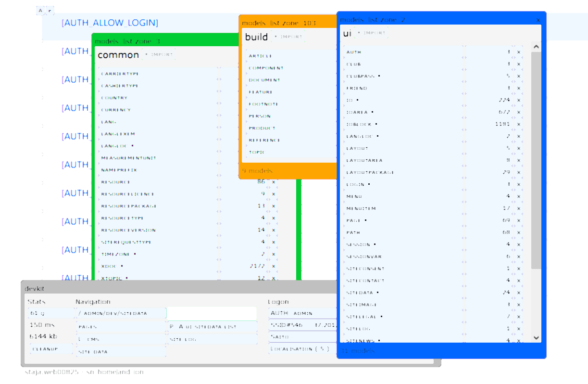This screenshot has width=588, height=384.
Task: Click the x next to RESOURCETYPE in common
Action: (x=274, y=218)
